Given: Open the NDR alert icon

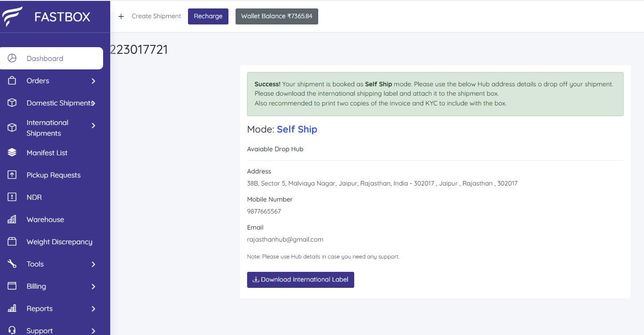Looking at the screenshot, I should click(x=12, y=197).
